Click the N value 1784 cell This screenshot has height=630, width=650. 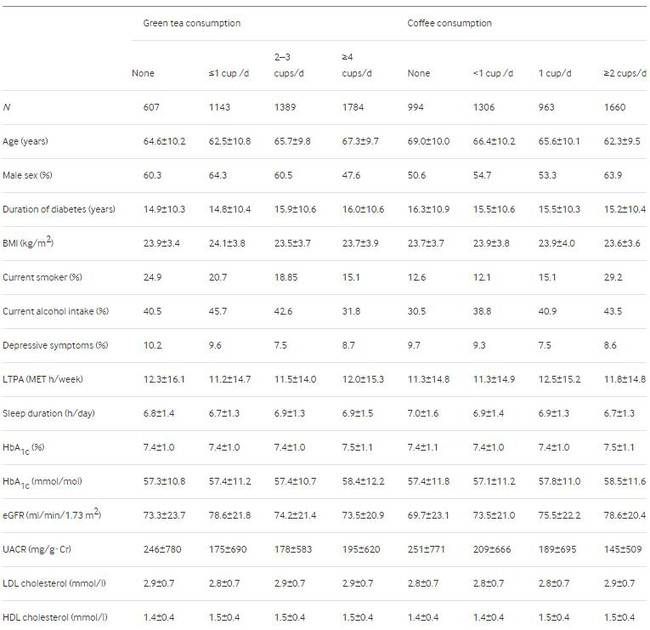pyautogui.click(x=354, y=107)
